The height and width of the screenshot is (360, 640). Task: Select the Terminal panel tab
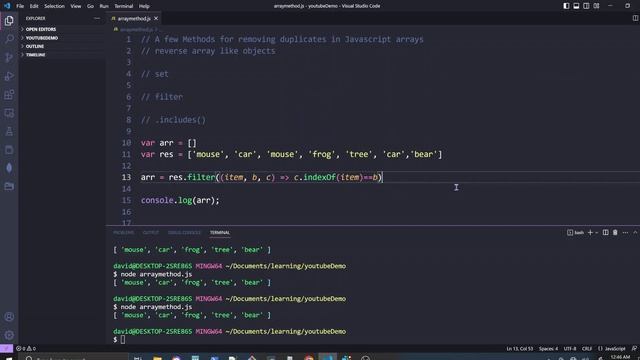click(x=220, y=233)
